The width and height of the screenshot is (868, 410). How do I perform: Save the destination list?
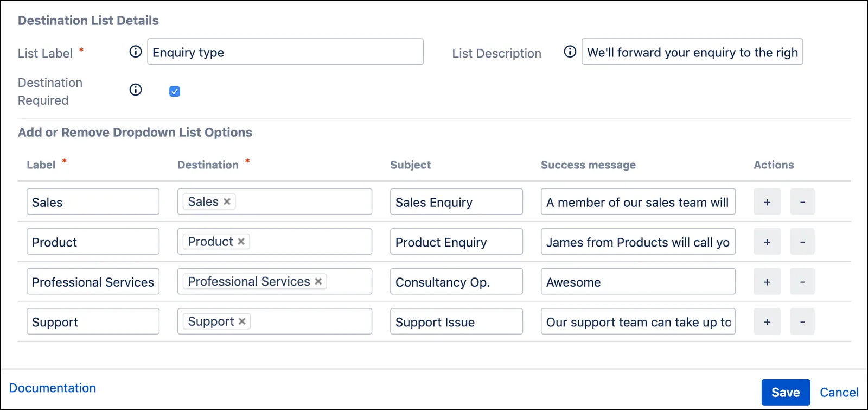pos(786,392)
